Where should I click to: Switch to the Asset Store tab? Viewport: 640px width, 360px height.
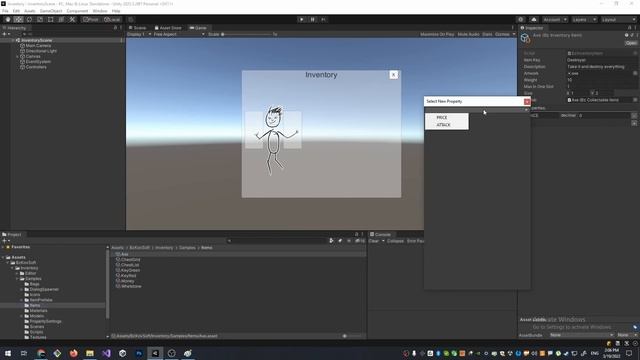pyautogui.click(x=168, y=28)
